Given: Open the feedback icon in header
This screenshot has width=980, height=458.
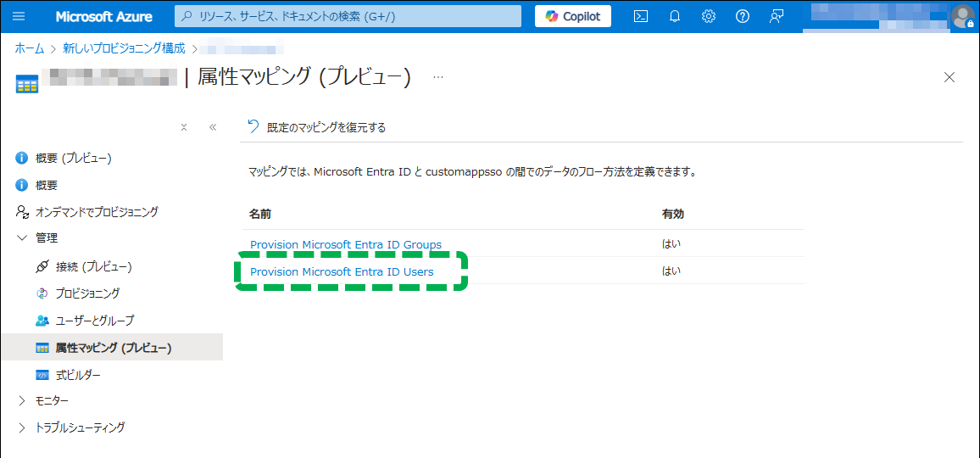Looking at the screenshot, I should point(777,17).
